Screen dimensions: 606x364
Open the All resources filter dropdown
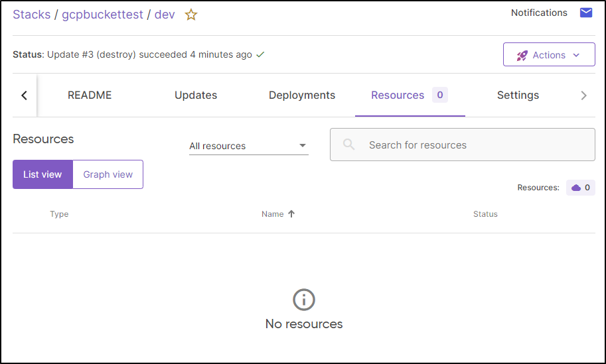coord(248,146)
